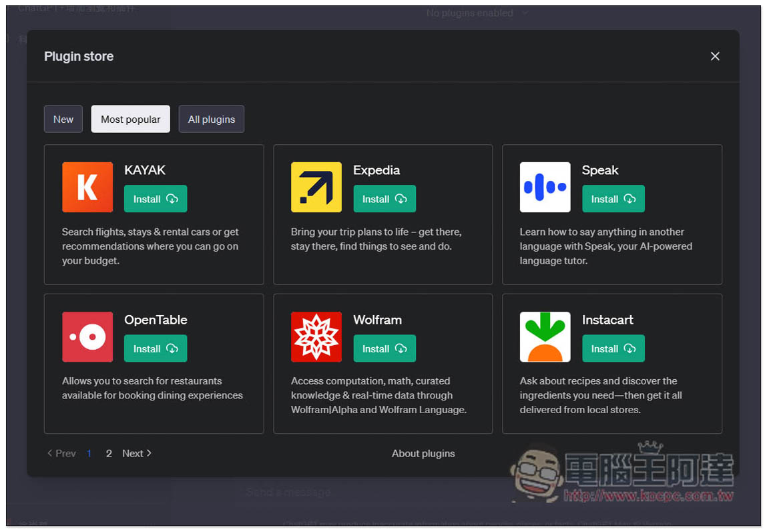The width and height of the screenshot is (767, 532).
Task: Install the Instacart plugin
Action: [x=613, y=348]
